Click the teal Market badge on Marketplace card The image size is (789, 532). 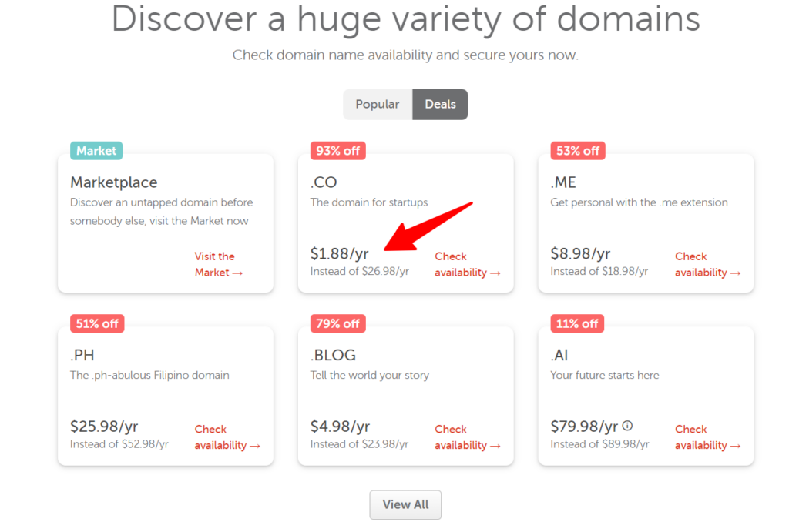click(96, 150)
